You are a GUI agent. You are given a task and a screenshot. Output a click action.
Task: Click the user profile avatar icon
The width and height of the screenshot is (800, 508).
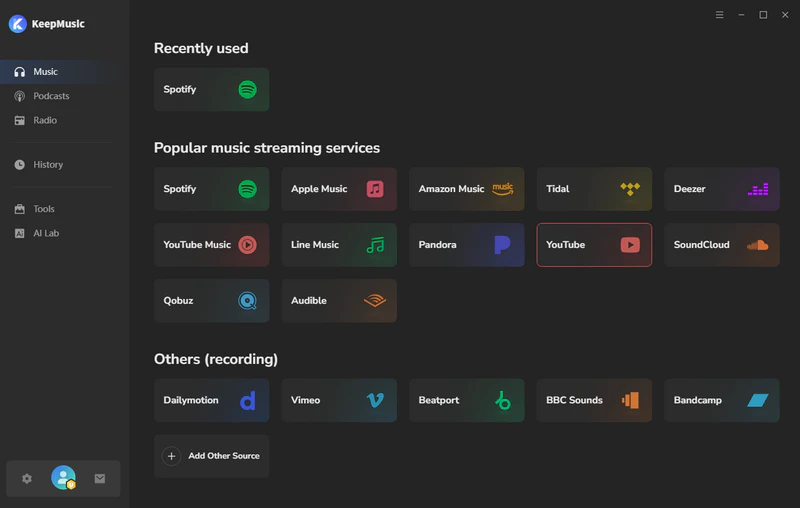[x=63, y=478]
